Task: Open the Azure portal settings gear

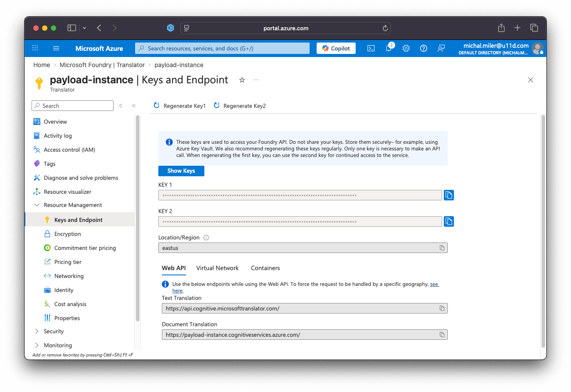Action: 406,48
